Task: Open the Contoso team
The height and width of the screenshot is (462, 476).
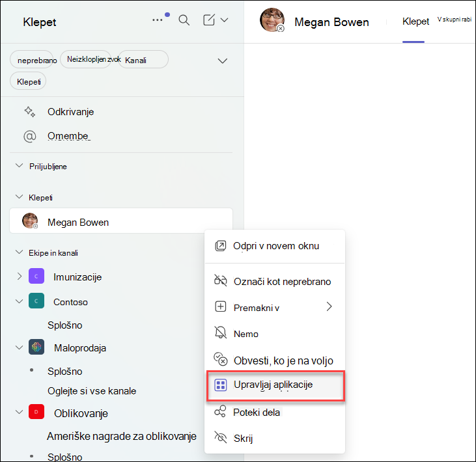Action: coord(70,302)
